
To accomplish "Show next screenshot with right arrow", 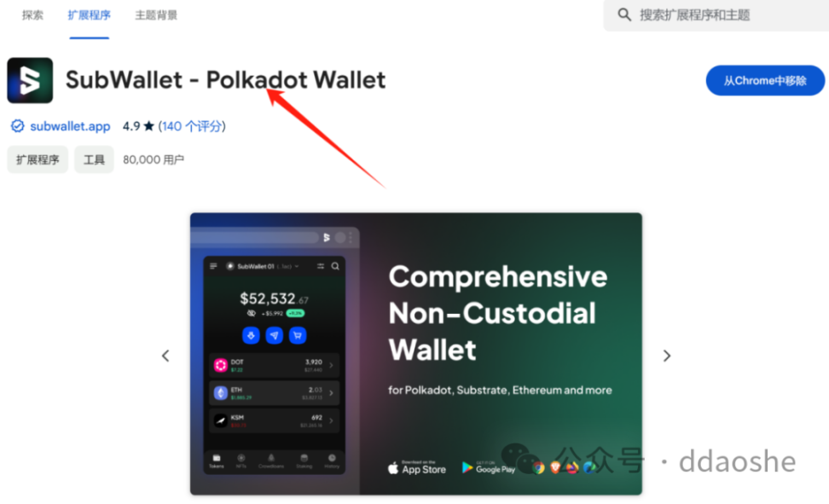I will [x=667, y=356].
